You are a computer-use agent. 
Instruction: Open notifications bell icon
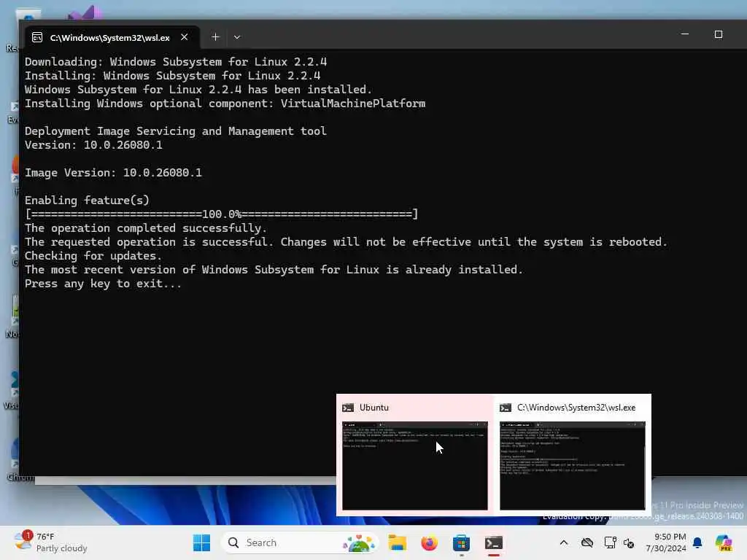tap(697, 542)
